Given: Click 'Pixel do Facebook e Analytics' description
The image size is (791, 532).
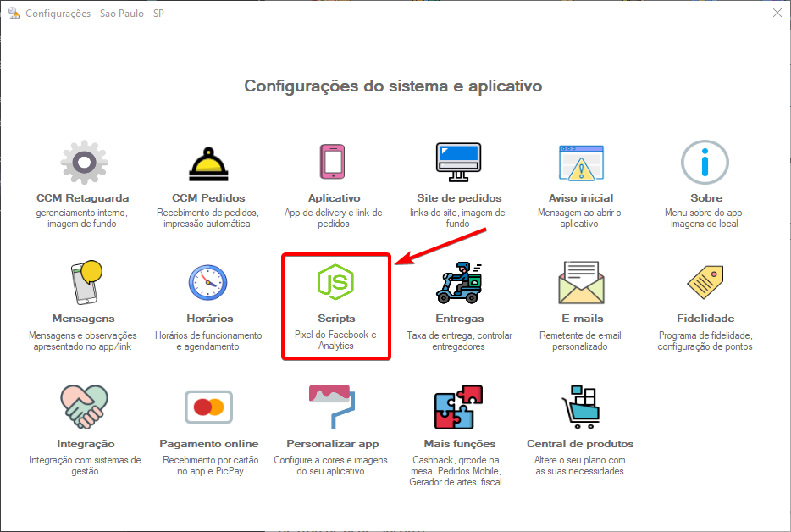Looking at the screenshot, I should coord(335,341).
